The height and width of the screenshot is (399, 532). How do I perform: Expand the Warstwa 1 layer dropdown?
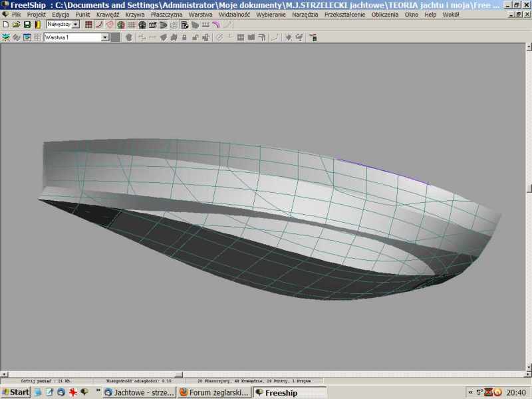click(x=105, y=37)
